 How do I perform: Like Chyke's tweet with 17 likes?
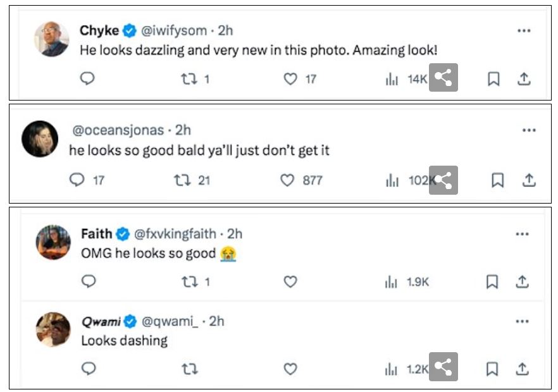pyautogui.click(x=290, y=79)
